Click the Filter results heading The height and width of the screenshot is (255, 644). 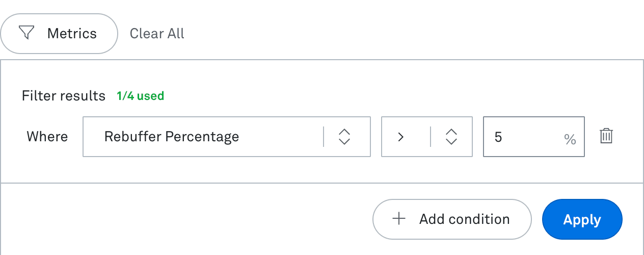click(x=64, y=96)
